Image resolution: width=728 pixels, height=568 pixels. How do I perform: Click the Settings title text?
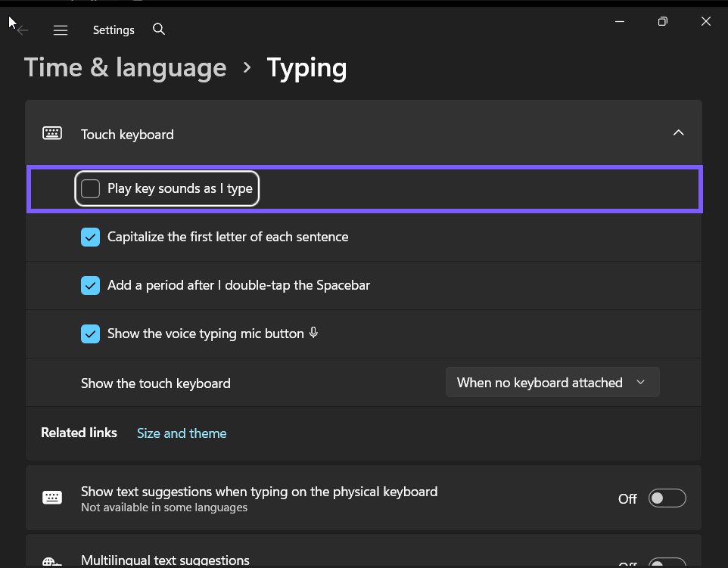114,30
